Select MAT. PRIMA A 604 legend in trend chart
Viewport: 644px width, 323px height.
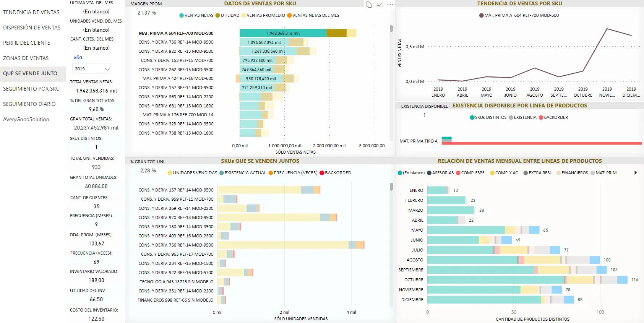coord(519,15)
